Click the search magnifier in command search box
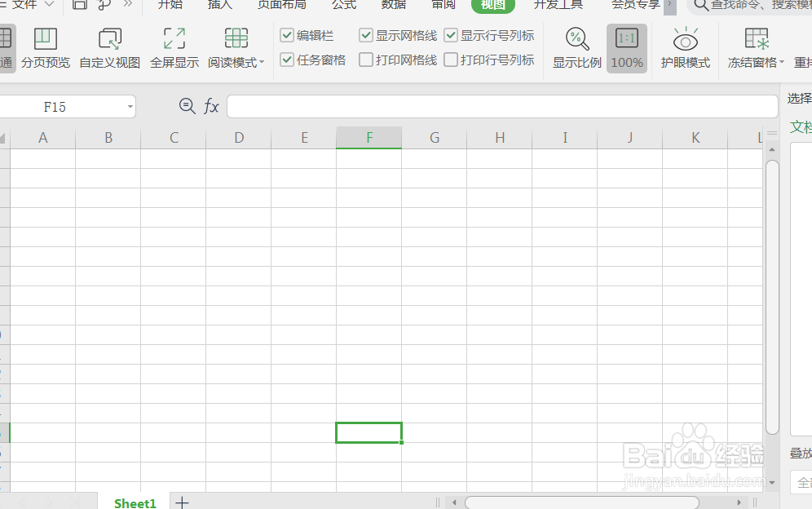812x509 pixels. click(x=700, y=5)
